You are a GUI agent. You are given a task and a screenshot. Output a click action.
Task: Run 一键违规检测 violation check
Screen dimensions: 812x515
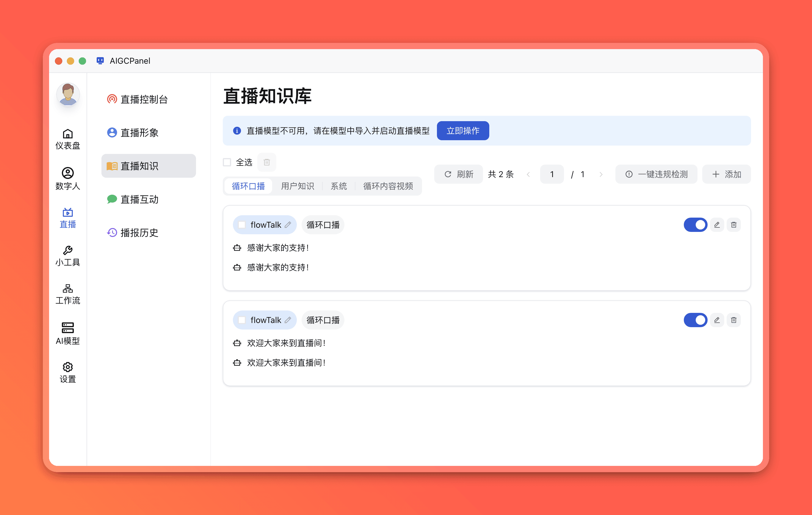(656, 174)
